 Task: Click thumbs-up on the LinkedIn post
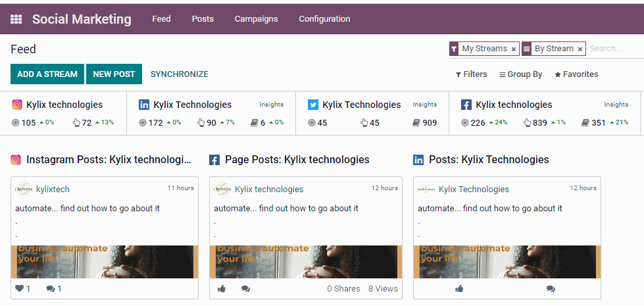[x=459, y=289]
